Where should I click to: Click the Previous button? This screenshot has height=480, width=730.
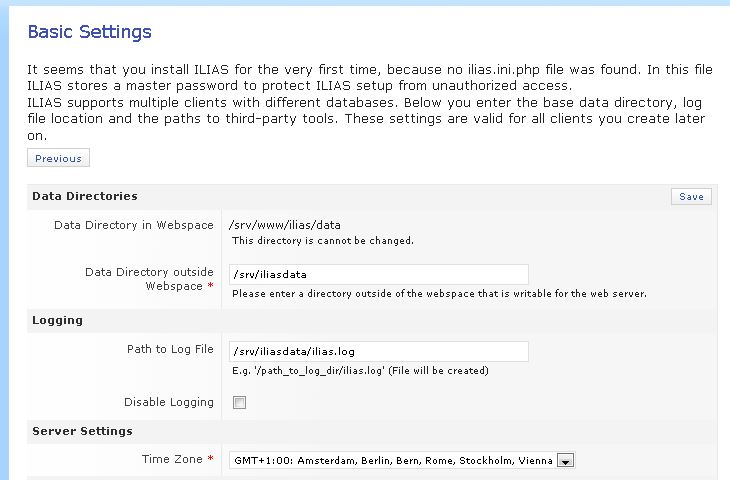coord(58,158)
